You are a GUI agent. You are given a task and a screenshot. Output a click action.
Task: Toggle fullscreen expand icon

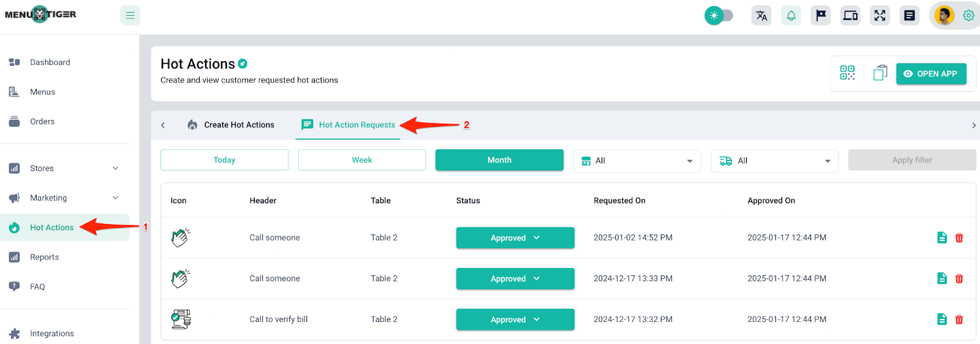click(x=880, y=15)
